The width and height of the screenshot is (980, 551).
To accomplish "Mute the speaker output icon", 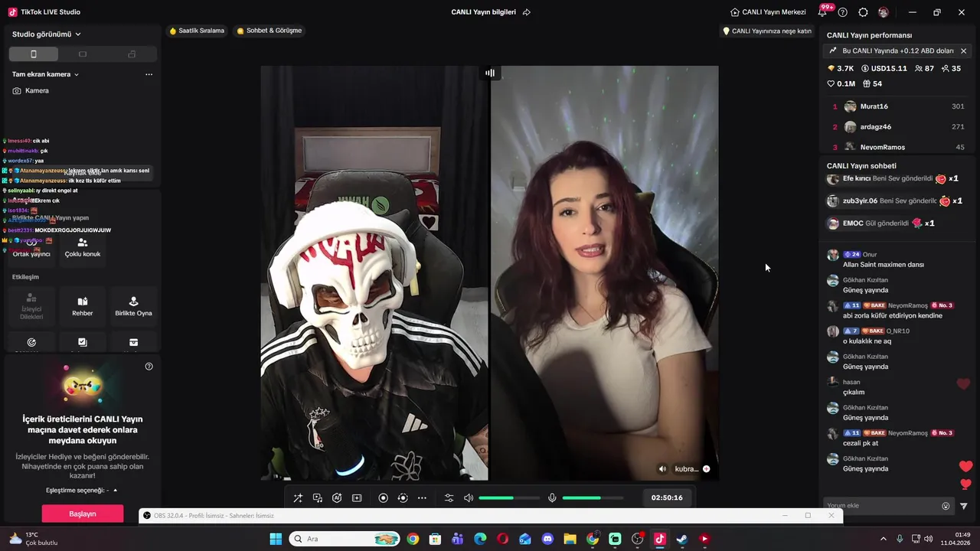I will (469, 498).
